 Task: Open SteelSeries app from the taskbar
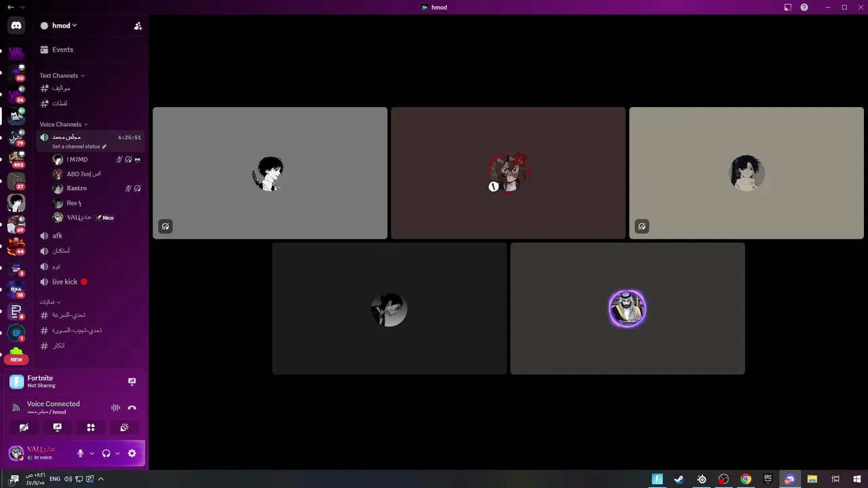click(702, 479)
